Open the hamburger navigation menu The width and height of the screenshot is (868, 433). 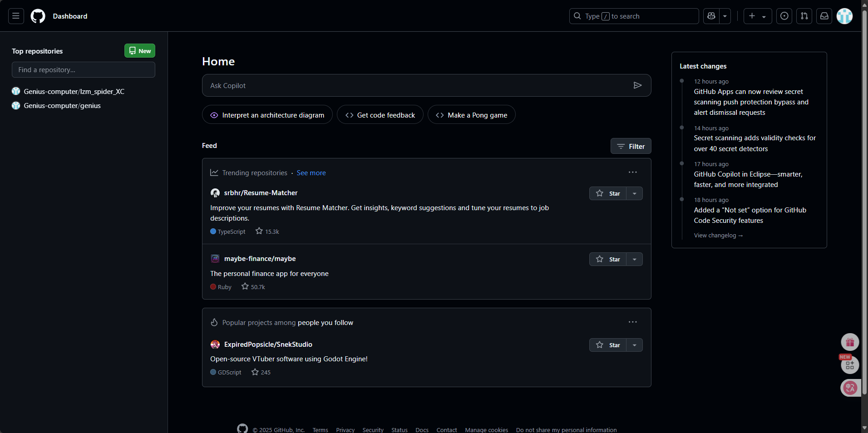pyautogui.click(x=16, y=16)
